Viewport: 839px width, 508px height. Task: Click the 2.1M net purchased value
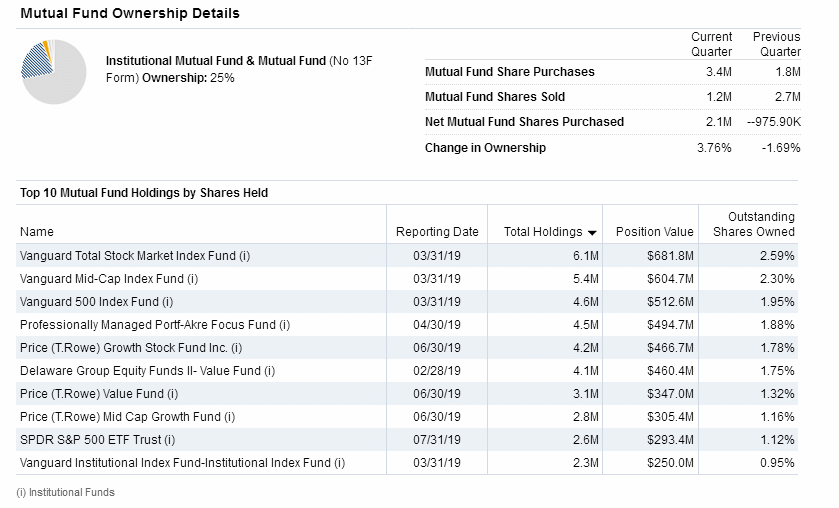pos(719,122)
